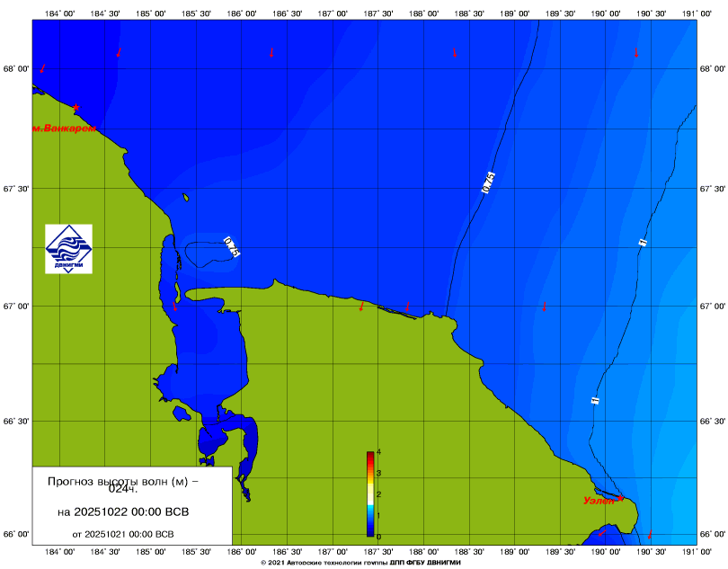This screenshot has height=569, width=728.
Task: Click the red arrow below the 190°30' top label
Action: tap(636, 53)
